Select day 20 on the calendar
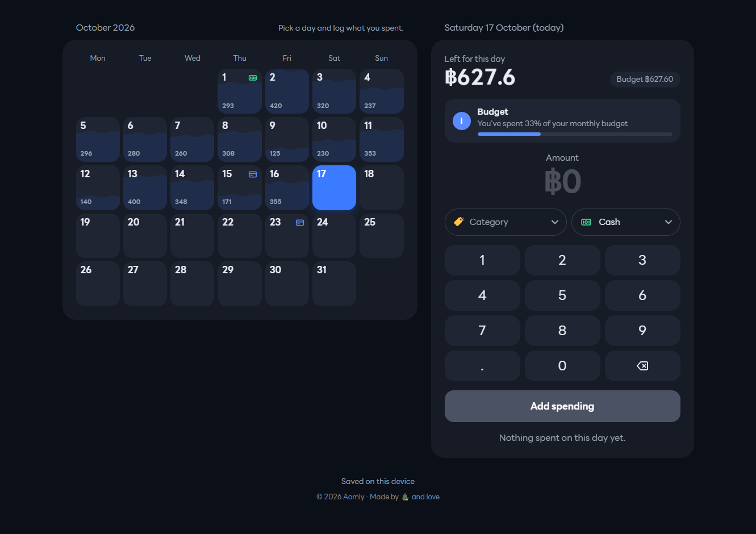756x534 pixels. pyautogui.click(x=145, y=236)
